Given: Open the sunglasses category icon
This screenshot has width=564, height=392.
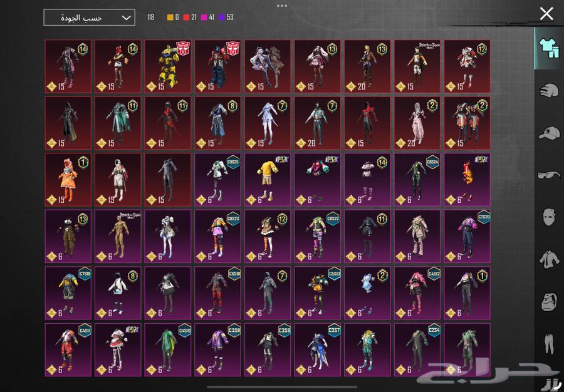Looking at the screenshot, I should (x=548, y=175).
